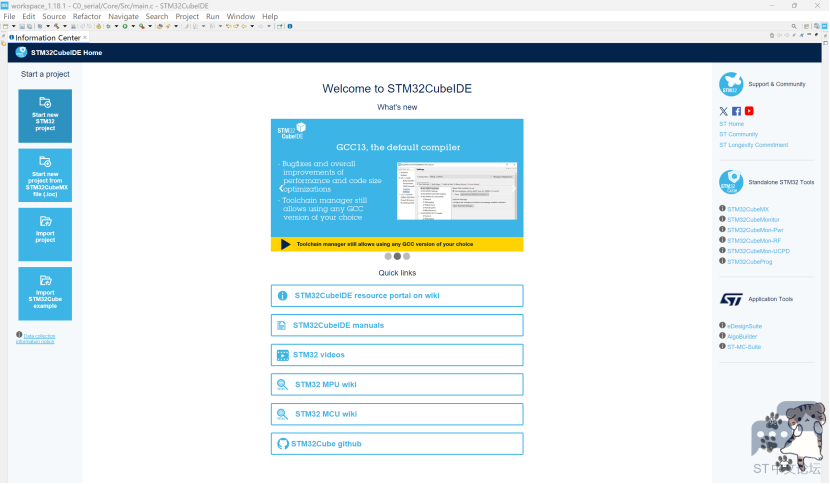
Task: Go to the next What's new slide
Action: pyautogui.click(x=514, y=188)
